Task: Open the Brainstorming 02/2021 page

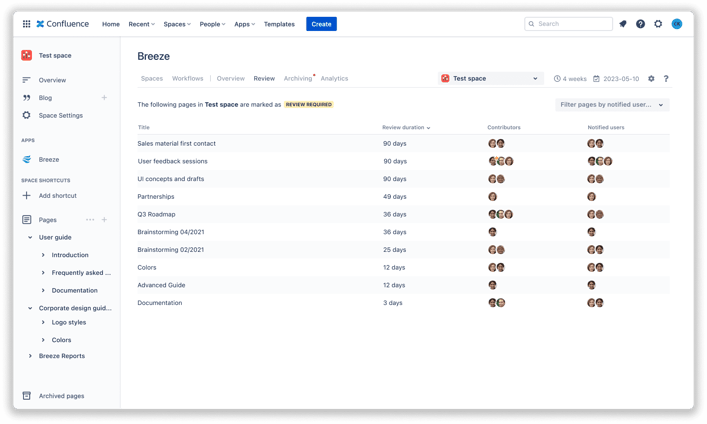Action: 170,249
